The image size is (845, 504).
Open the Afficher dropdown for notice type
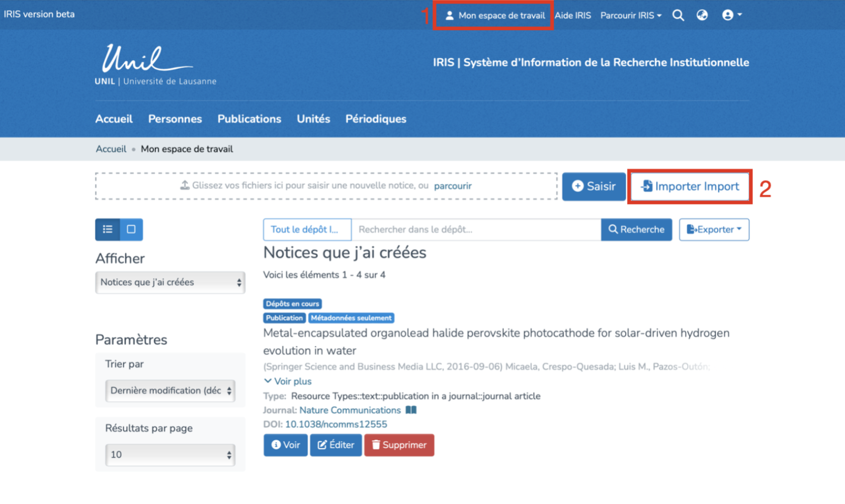coord(170,282)
